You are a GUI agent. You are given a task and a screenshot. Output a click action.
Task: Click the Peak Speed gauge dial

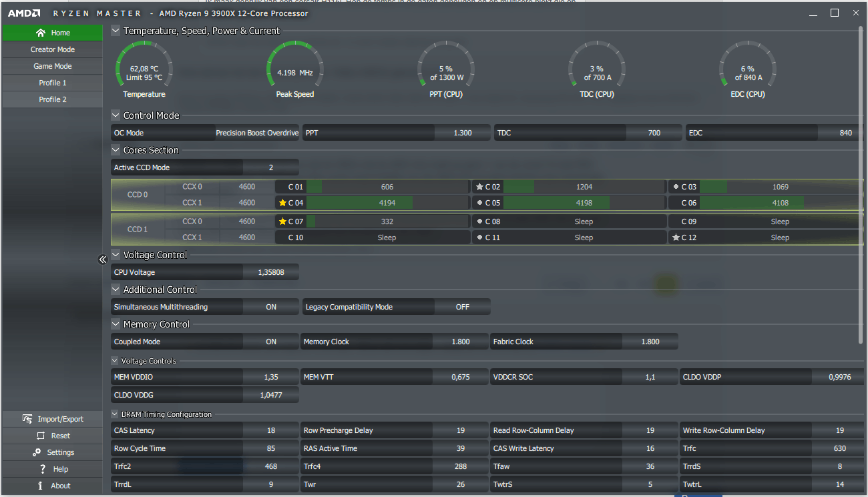coord(295,66)
